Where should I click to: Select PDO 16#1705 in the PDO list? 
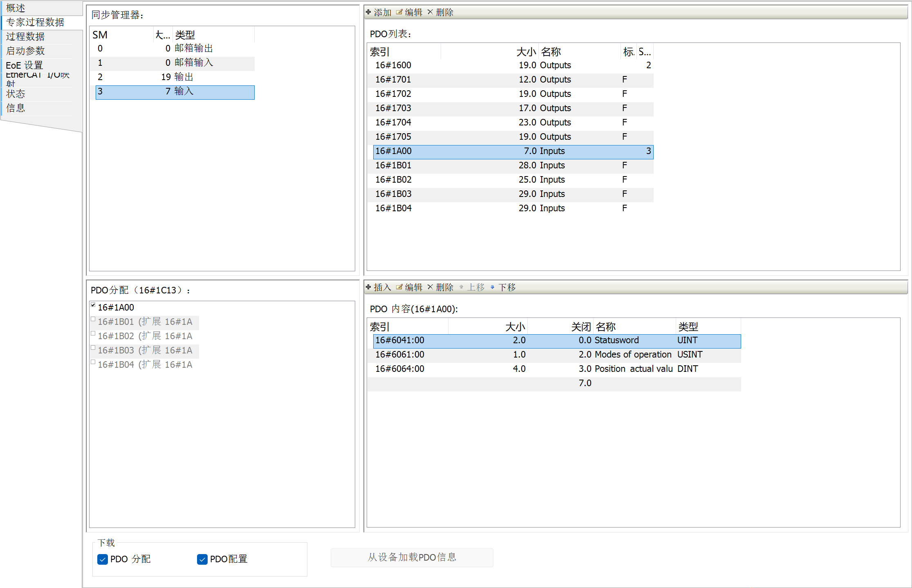(x=513, y=137)
